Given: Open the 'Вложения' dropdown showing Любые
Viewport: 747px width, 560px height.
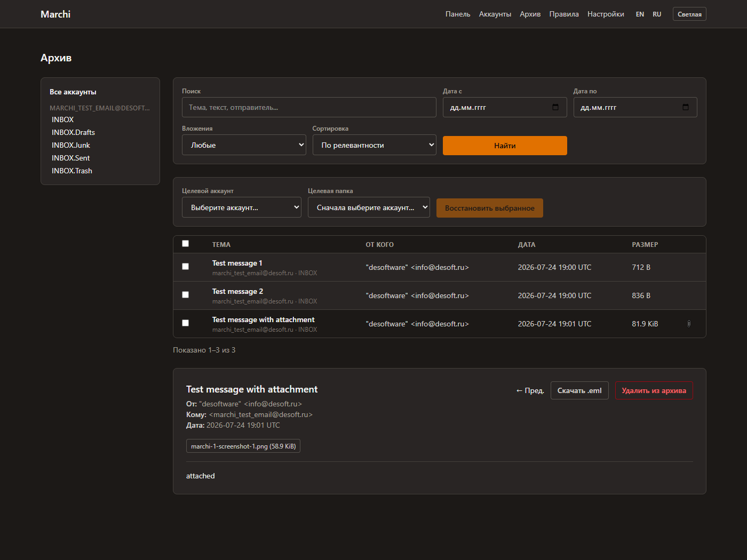Looking at the screenshot, I should click(x=244, y=145).
